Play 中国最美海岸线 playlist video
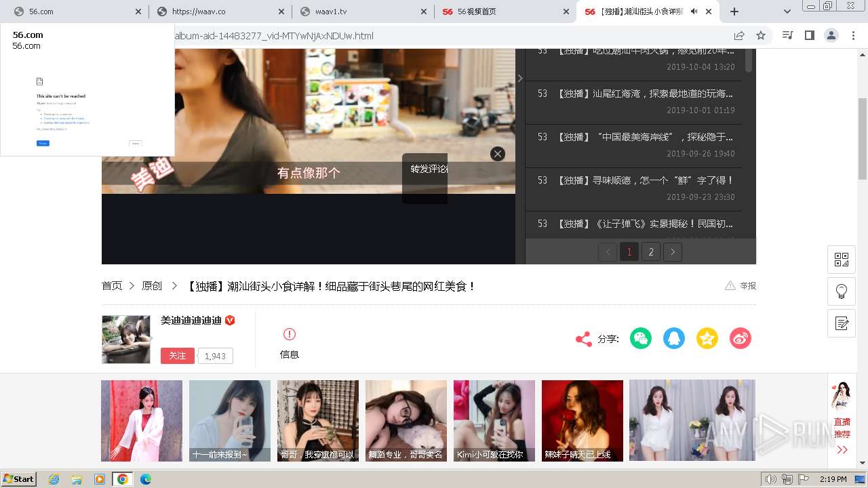Image resolution: width=868 pixels, height=488 pixels. [x=633, y=145]
